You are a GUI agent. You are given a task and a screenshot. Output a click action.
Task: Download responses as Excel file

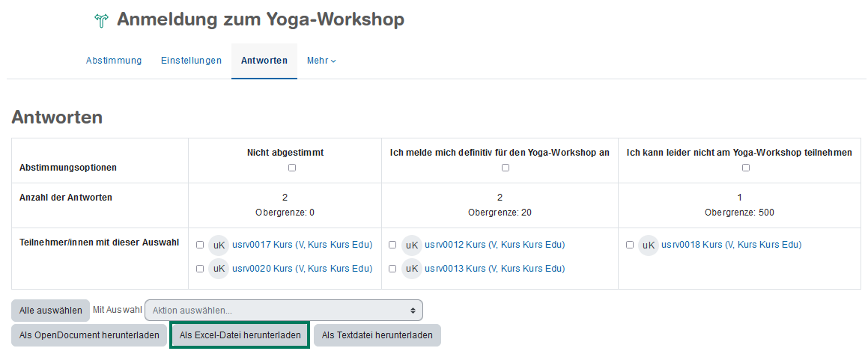pyautogui.click(x=240, y=335)
